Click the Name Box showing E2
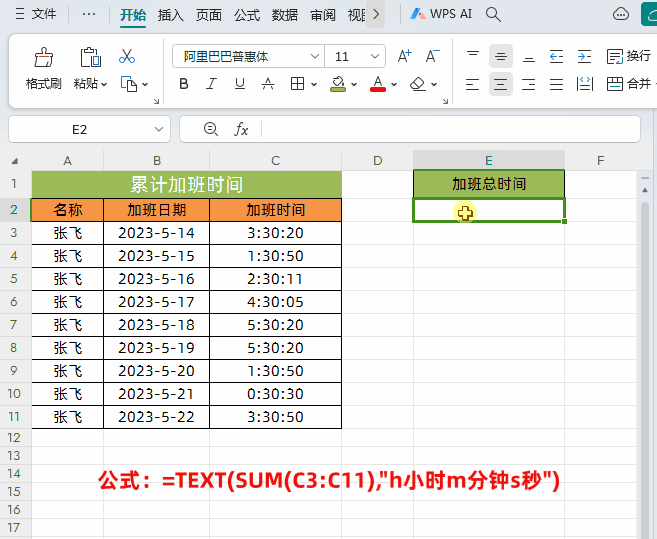657x539 pixels. tap(80, 130)
